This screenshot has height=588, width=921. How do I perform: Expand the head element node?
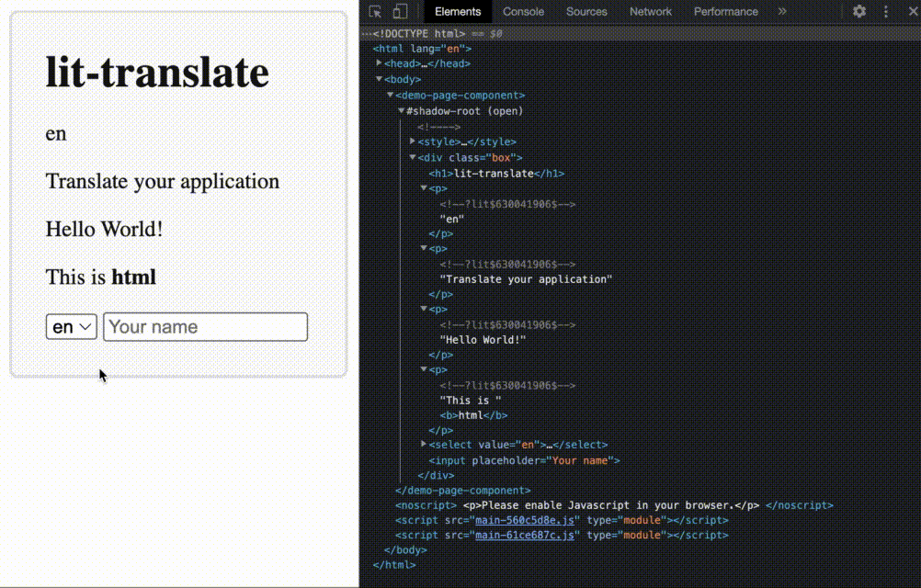[379, 62]
